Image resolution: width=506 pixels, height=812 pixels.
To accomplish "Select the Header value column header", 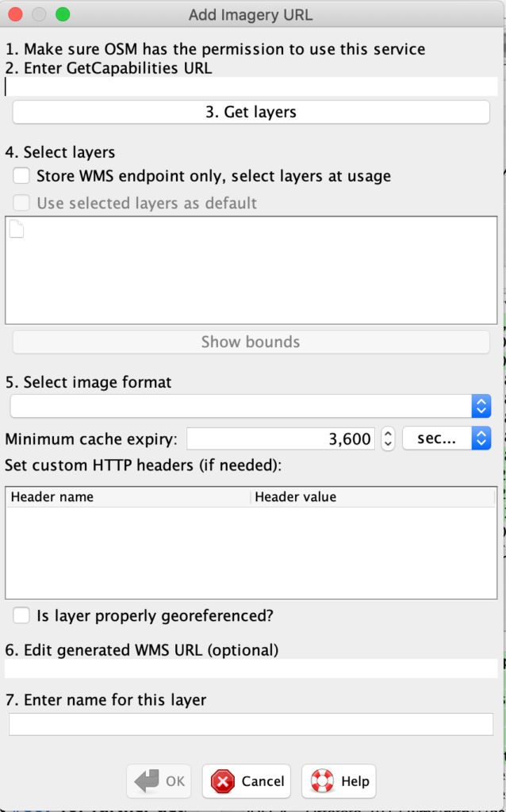I will pos(371,497).
